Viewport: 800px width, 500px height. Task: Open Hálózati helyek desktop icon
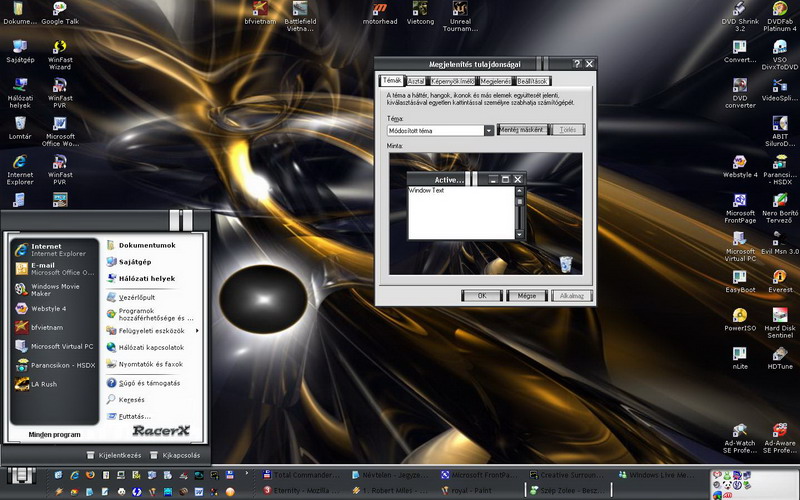click(x=20, y=93)
